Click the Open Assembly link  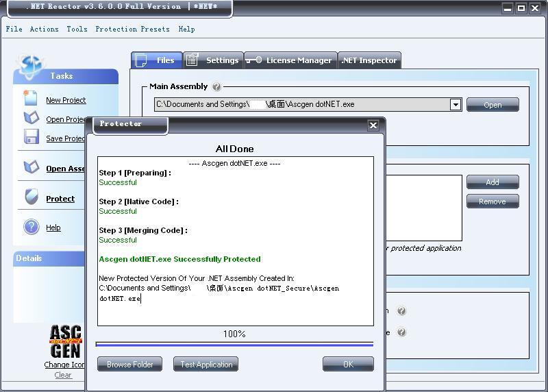point(65,169)
